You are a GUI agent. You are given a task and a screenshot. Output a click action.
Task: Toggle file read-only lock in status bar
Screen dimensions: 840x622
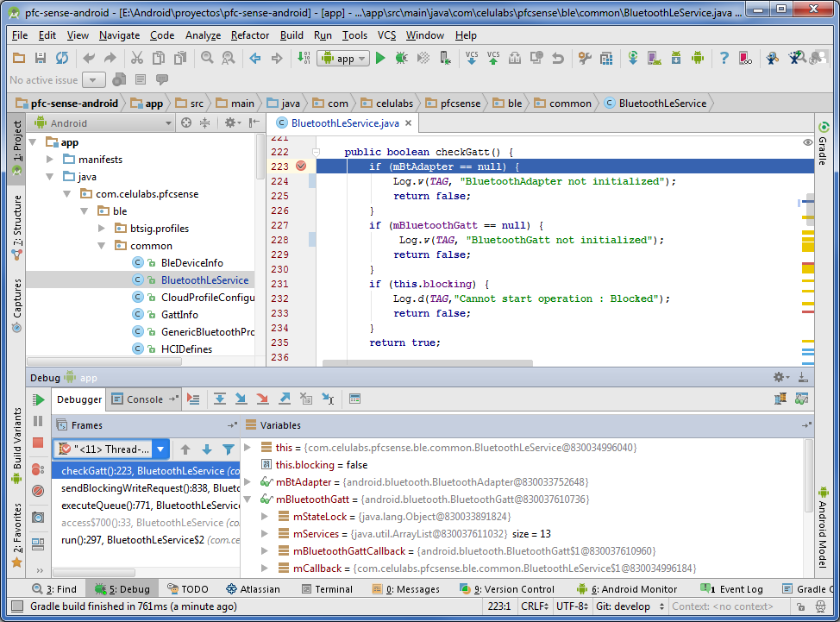pyautogui.click(x=800, y=606)
